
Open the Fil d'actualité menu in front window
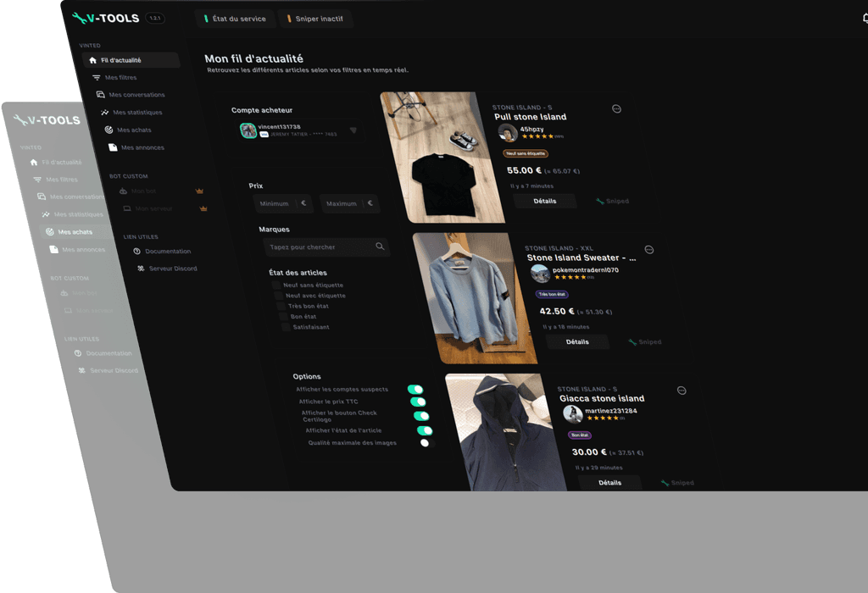point(131,60)
